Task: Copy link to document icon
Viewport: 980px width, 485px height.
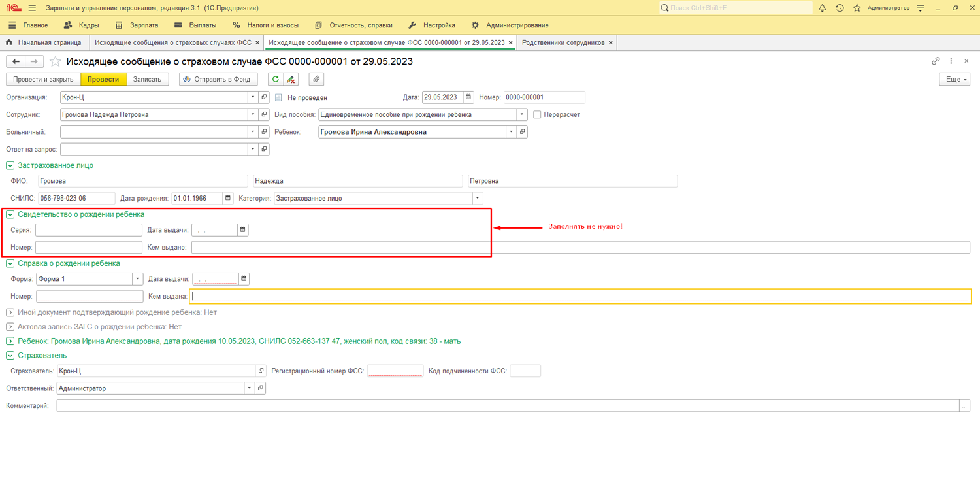Action: (936, 61)
